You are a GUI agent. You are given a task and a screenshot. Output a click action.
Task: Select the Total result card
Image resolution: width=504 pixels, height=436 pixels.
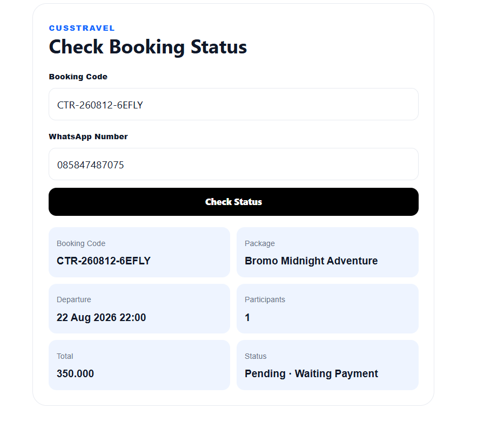139,365
